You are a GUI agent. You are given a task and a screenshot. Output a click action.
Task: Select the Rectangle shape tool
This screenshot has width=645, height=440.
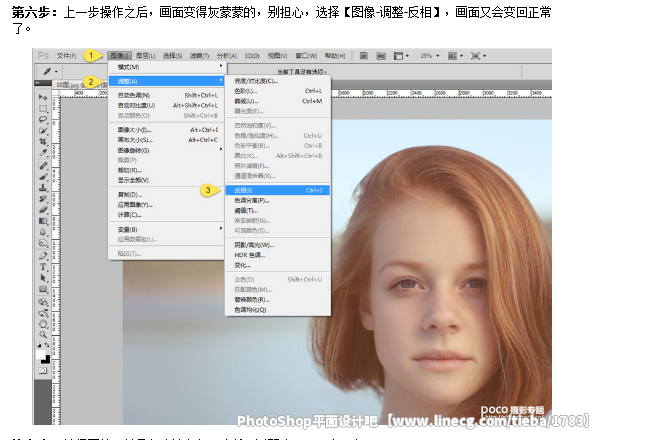pyautogui.click(x=43, y=289)
